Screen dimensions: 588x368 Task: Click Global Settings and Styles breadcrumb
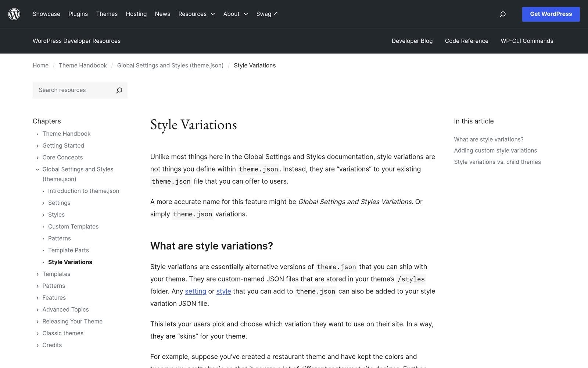click(170, 66)
